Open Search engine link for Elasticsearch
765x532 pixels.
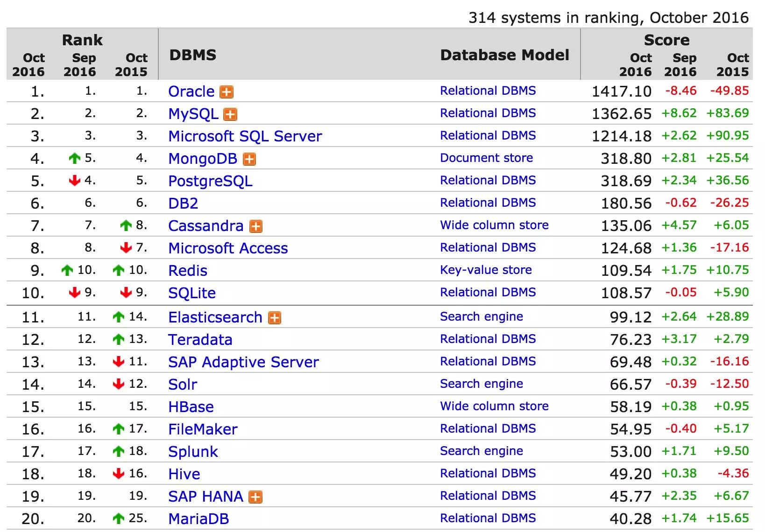click(x=482, y=316)
